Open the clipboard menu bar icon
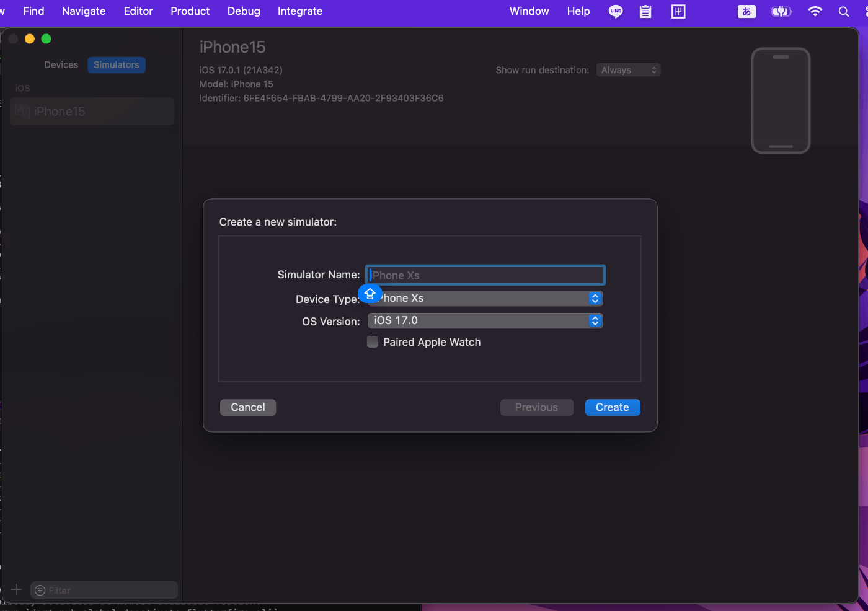Screen dimensions: 868x611 pyautogui.click(x=645, y=11)
